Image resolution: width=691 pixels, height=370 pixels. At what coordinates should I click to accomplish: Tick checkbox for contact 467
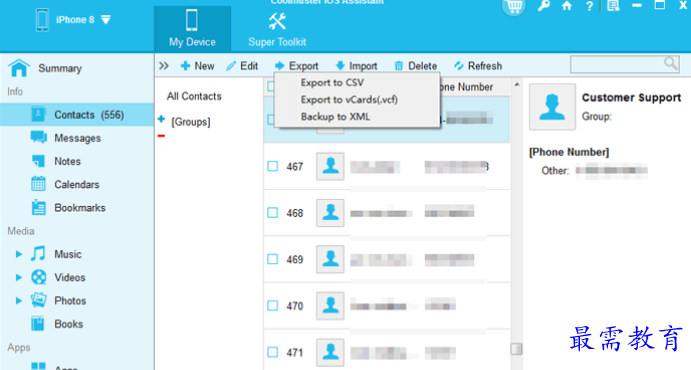[x=273, y=166]
